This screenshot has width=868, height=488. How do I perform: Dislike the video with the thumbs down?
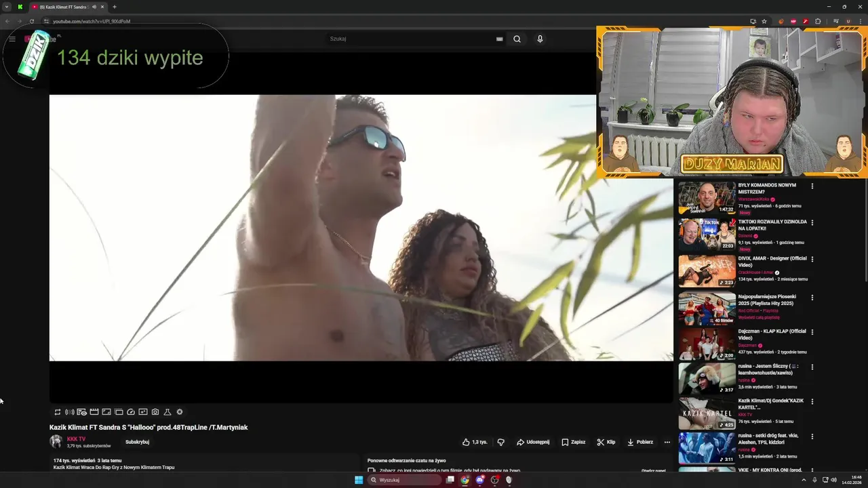coord(501,442)
